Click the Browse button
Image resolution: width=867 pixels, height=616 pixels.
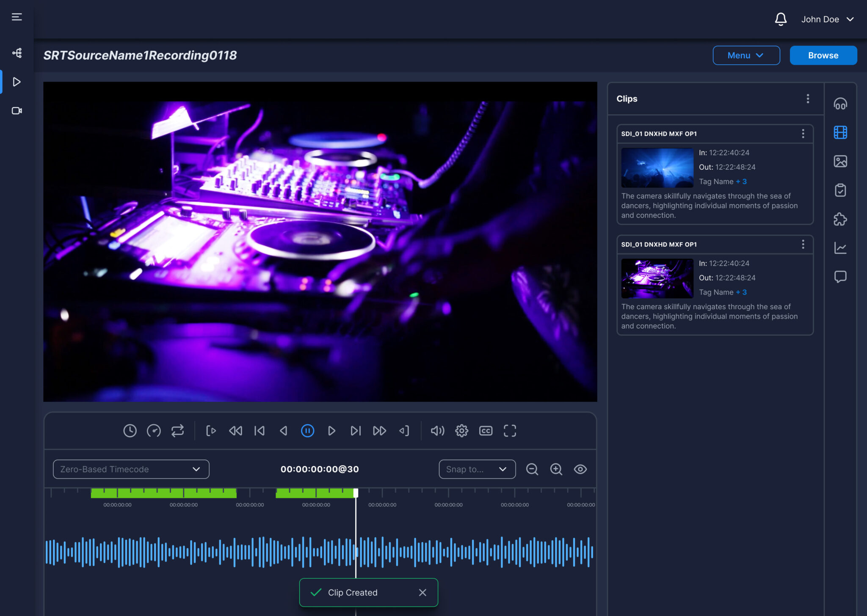823,55
